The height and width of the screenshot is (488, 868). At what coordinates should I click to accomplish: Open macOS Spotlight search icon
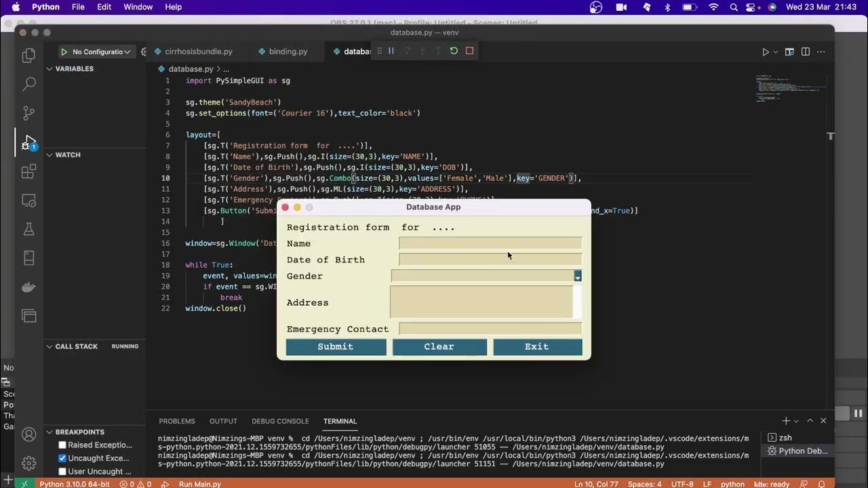[x=734, y=7]
